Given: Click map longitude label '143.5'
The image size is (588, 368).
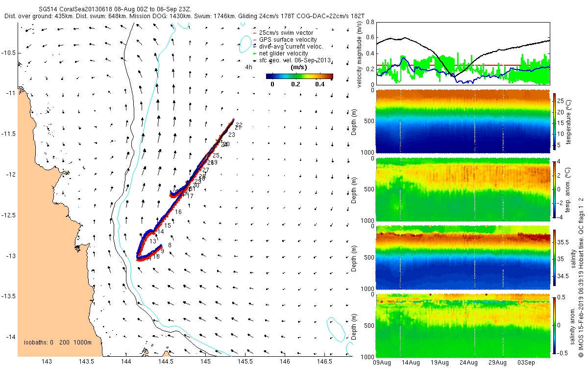Looking at the screenshot, I should pyautogui.click(x=86, y=362).
